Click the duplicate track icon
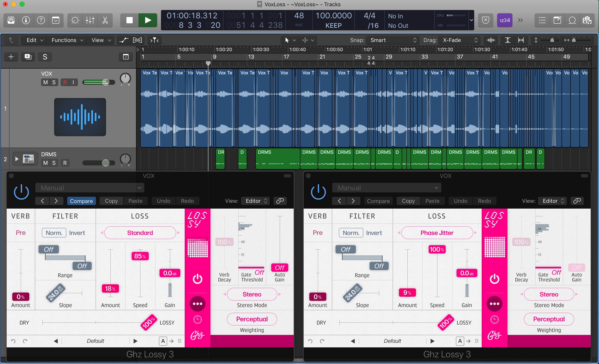Image resolution: width=599 pixels, height=364 pixels. (28, 57)
